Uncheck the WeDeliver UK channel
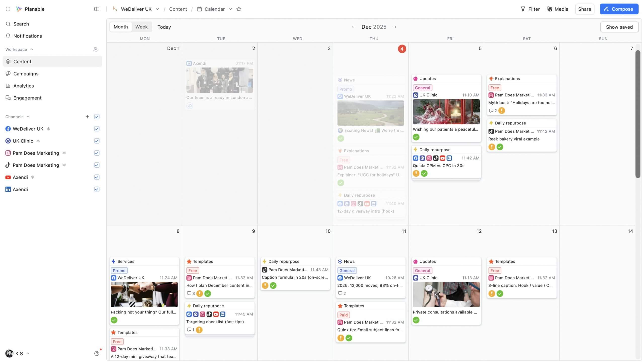Image resolution: width=644 pixels, height=362 pixels. coord(97,129)
